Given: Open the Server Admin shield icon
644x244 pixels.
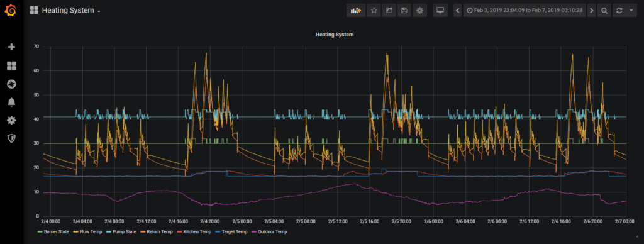Looking at the screenshot, I should pyautogui.click(x=11, y=138).
